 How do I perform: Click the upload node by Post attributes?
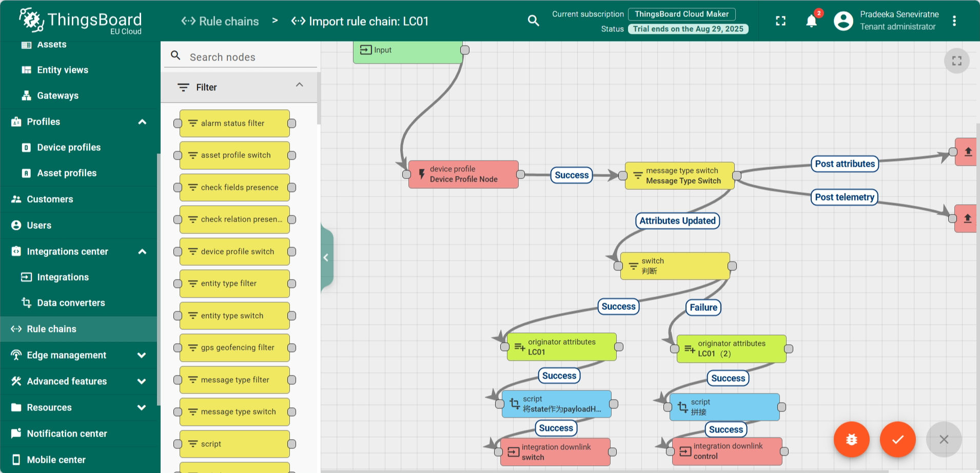pos(966,152)
